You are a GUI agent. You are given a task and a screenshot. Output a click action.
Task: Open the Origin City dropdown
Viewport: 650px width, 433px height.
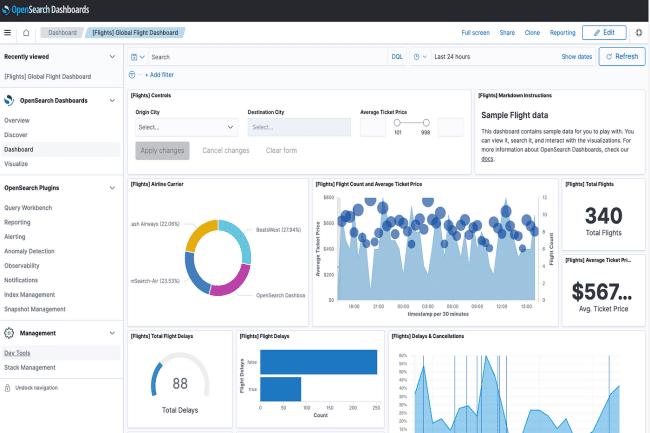(187, 127)
